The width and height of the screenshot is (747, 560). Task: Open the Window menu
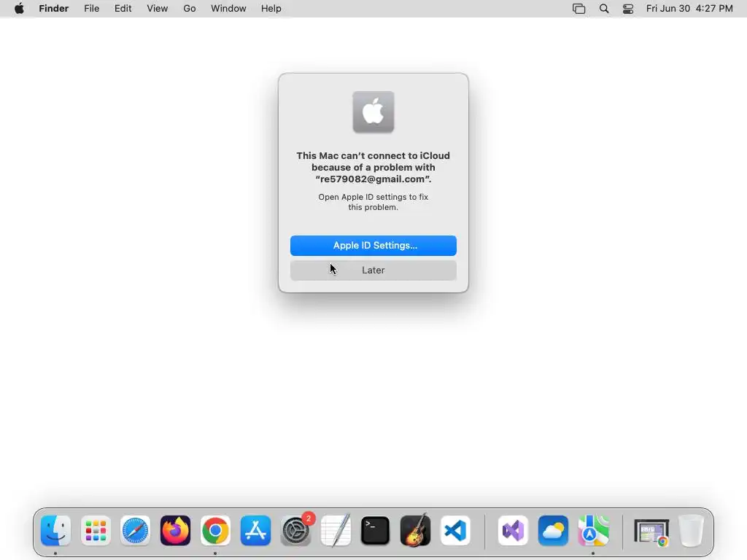point(228,9)
